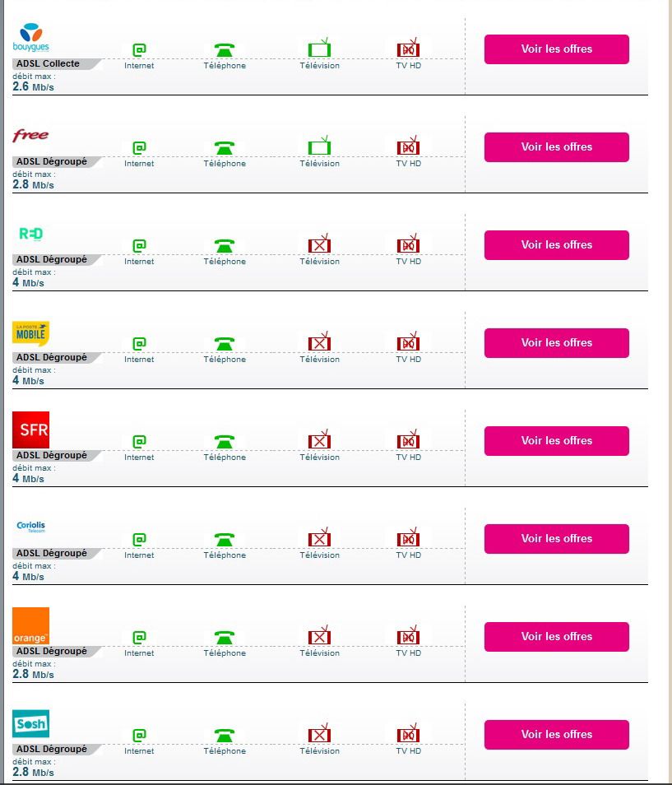
Task: Open Bouygues offers with Voir les offres
Action: pyautogui.click(x=556, y=49)
